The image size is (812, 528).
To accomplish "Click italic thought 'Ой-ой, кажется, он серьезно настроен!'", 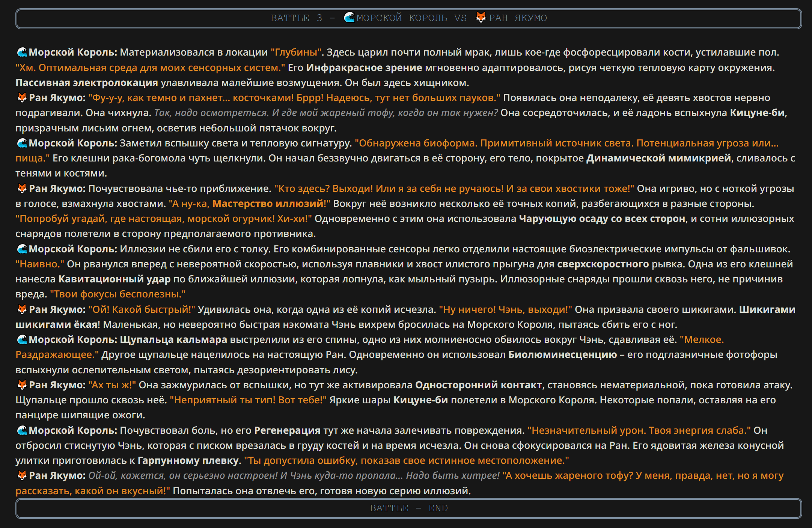I will pyautogui.click(x=183, y=475).
